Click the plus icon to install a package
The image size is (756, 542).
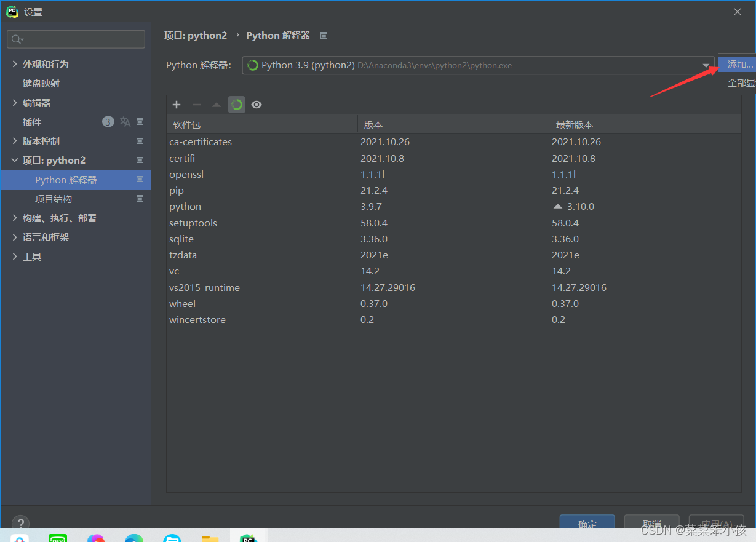coord(177,105)
